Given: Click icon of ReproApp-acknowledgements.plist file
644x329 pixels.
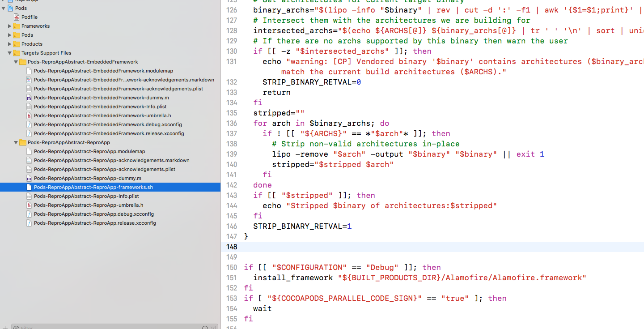Looking at the screenshot, I should tap(29, 169).
